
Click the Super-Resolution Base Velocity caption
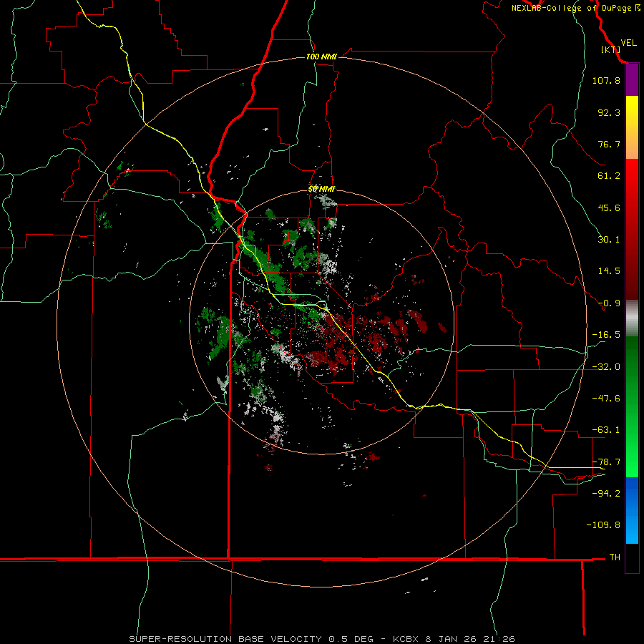click(321, 639)
